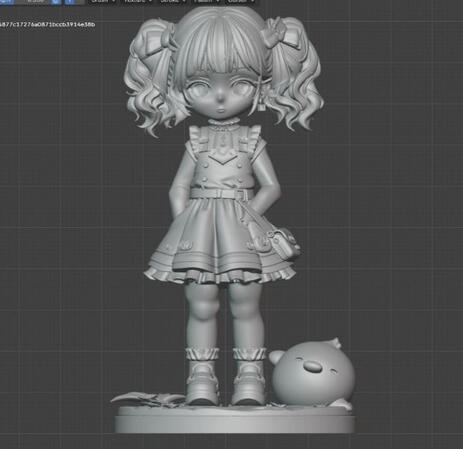Toggle the second blue direction icon
Screen dimensions: 463x449
[69, 1]
